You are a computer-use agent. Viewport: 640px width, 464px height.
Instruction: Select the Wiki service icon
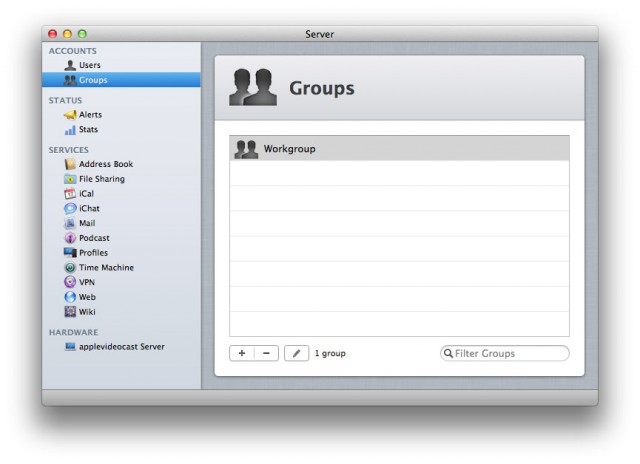tap(70, 312)
